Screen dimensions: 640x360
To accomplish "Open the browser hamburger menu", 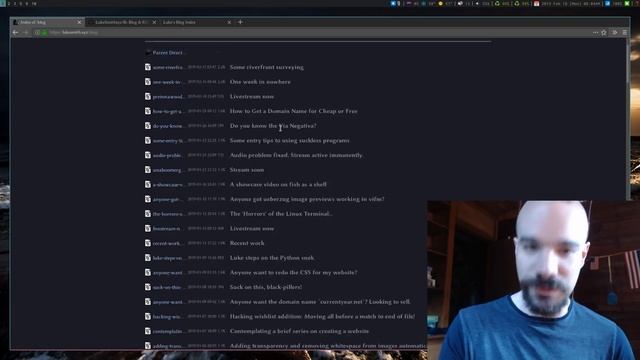I will tap(624, 32).
